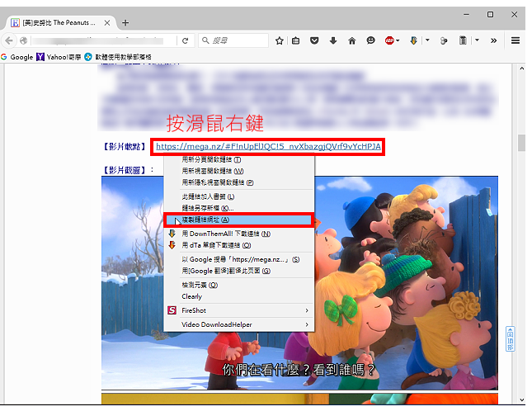This screenshot has height=416, width=532.
Task: Click the FireShot S icon in context menu
Action: (x=172, y=310)
